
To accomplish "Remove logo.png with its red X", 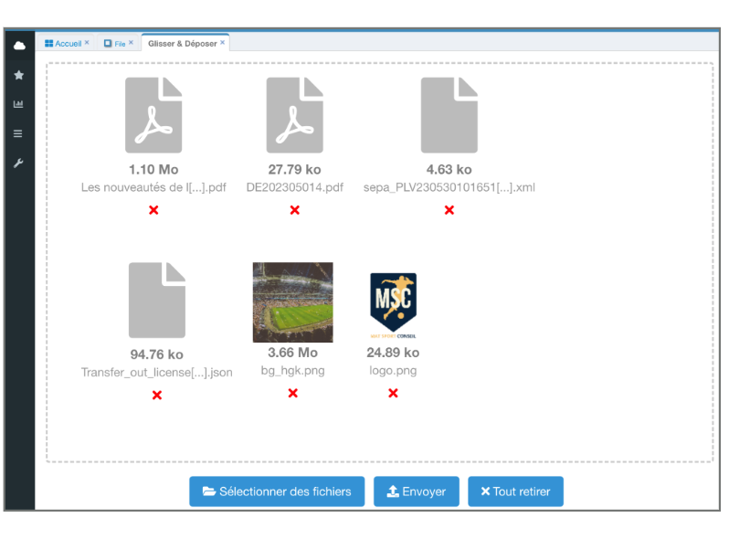I will (x=394, y=394).
